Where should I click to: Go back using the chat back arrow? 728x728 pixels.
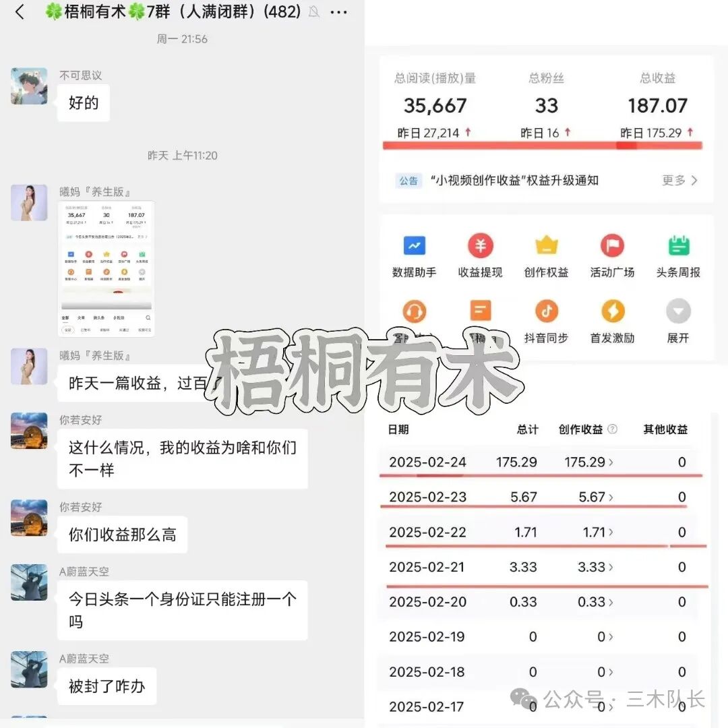pos(19,11)
